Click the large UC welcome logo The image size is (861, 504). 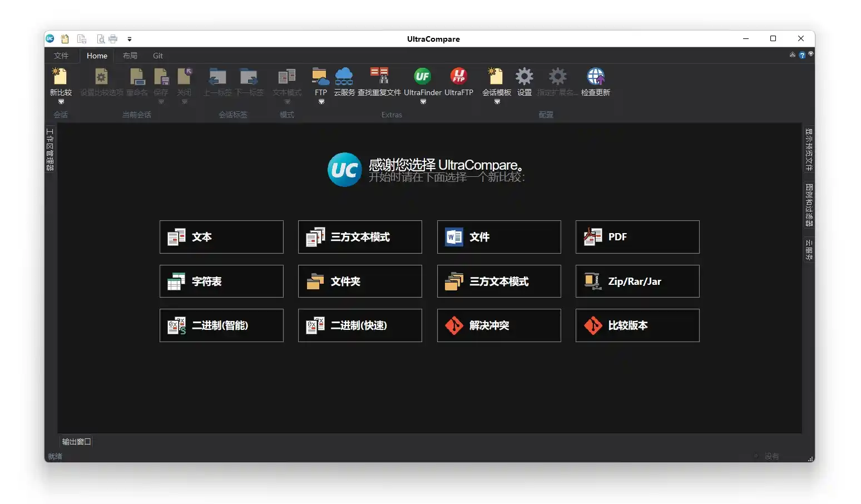coord(345,170)
